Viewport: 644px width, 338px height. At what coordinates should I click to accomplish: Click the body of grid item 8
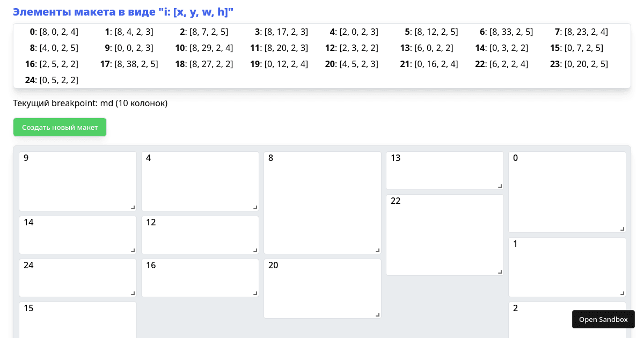[322, 204]
